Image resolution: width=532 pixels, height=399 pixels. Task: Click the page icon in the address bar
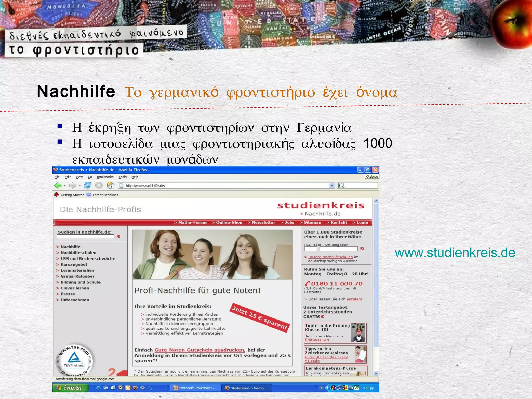[x=121, y=185]
